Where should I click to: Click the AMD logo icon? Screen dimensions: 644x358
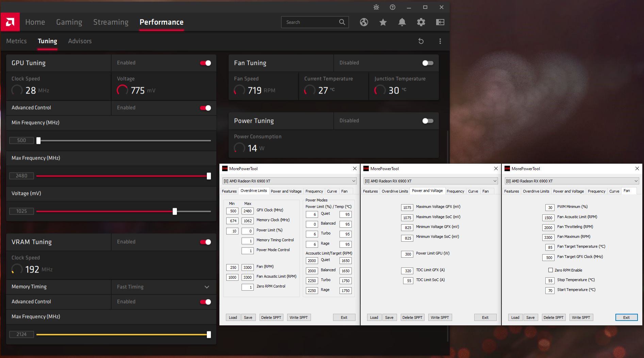(x=10, y=22)
